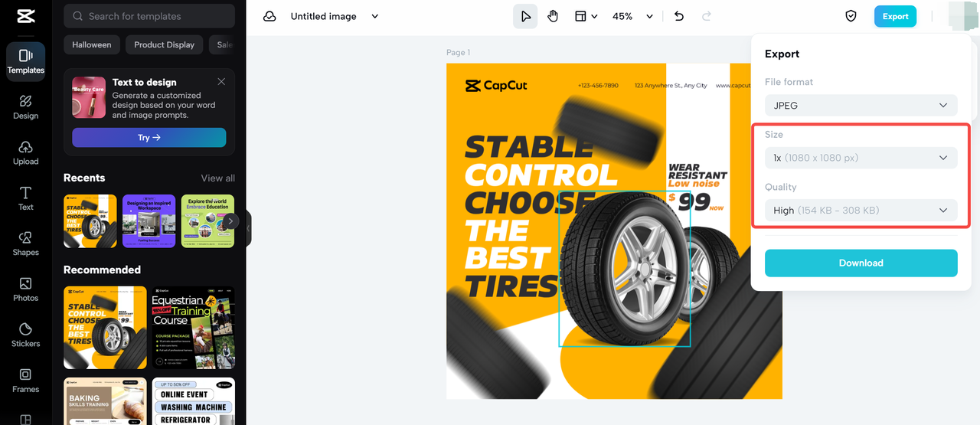The height and width of the screenshot is (425, 980).
Task: Open the tire poster recent template
Action: tap(90, 221)
